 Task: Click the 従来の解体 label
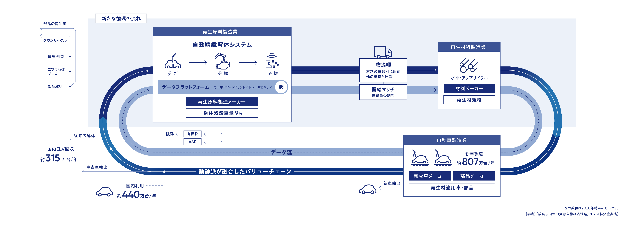[85, 136]
